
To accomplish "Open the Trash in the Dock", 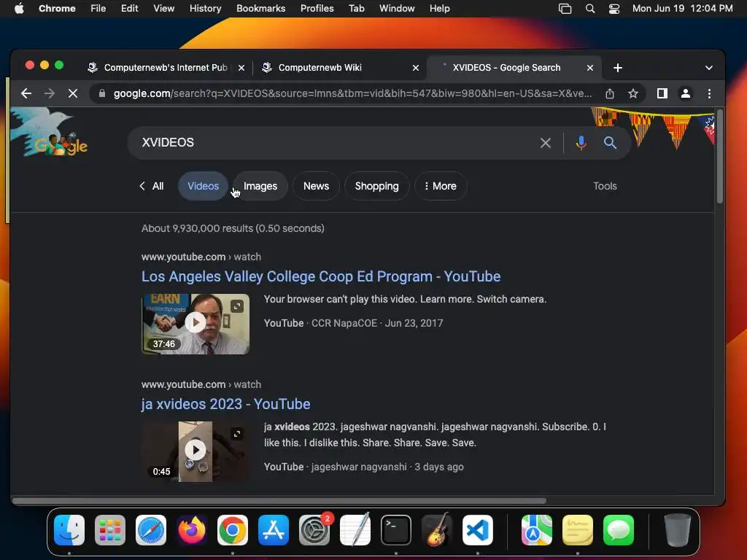I will pos(678,529).
